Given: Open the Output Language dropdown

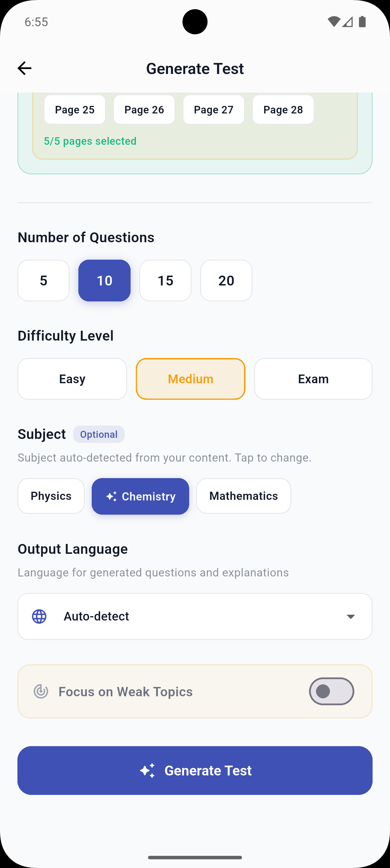Looking at the screenshot, I should pos(195,616).
